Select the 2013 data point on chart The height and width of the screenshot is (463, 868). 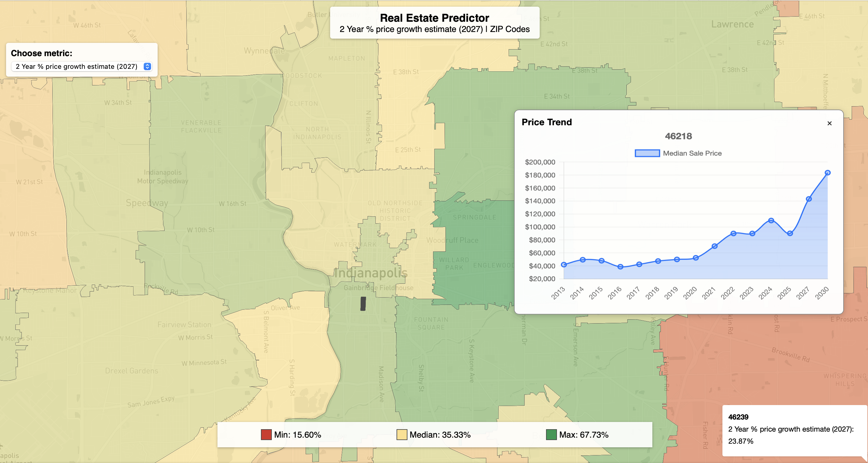(564, 265)
